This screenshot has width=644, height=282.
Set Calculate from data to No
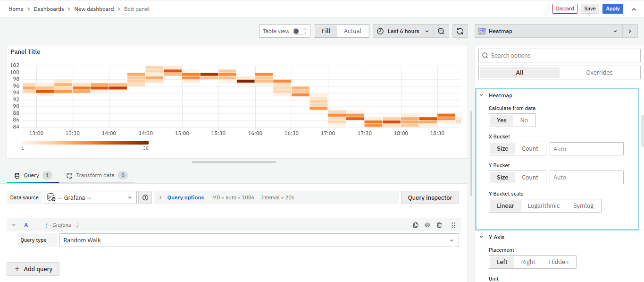(x=524, y=120)
